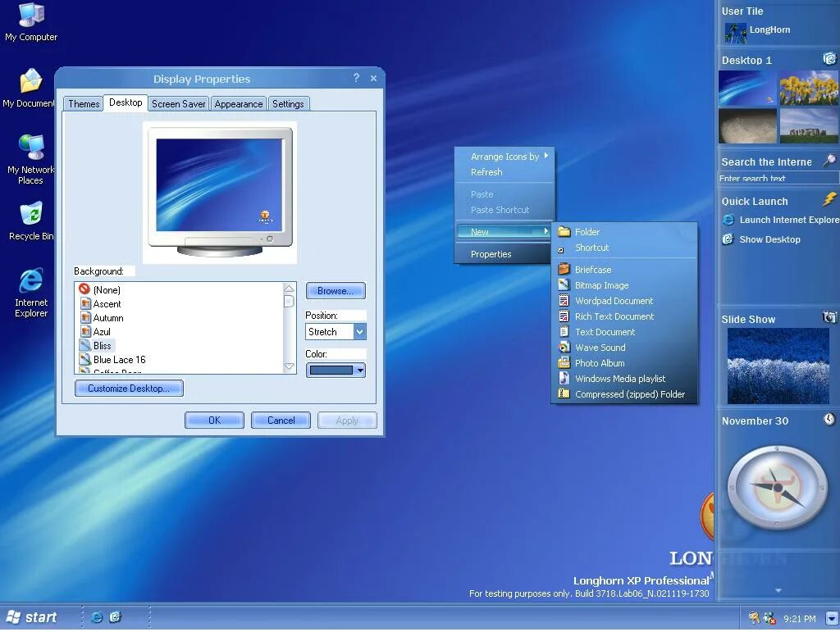Screen dimensions: 840x632
Task: Select Blue Lace 16 background
Action: click(112, 359)
